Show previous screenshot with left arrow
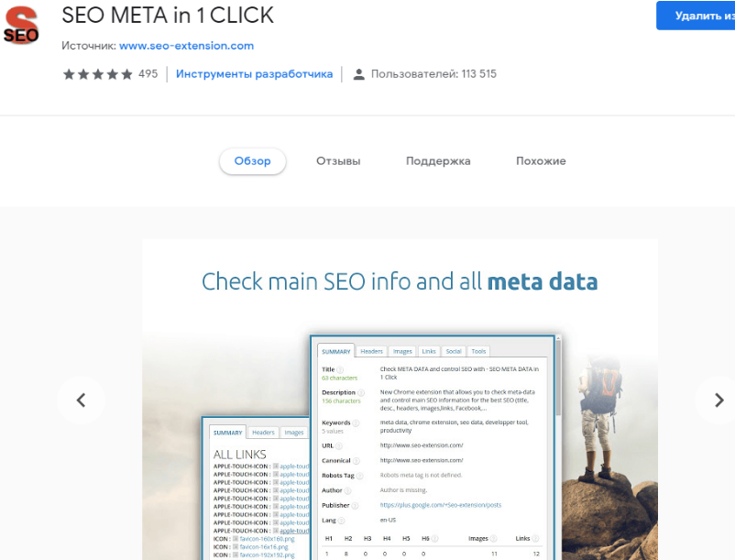The height and width of the screenshot is (560, 735). (81, 401)
